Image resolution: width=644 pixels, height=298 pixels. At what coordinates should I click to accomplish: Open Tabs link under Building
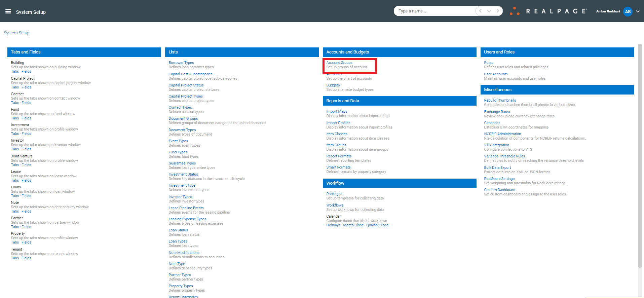click(x=15, y=71)
